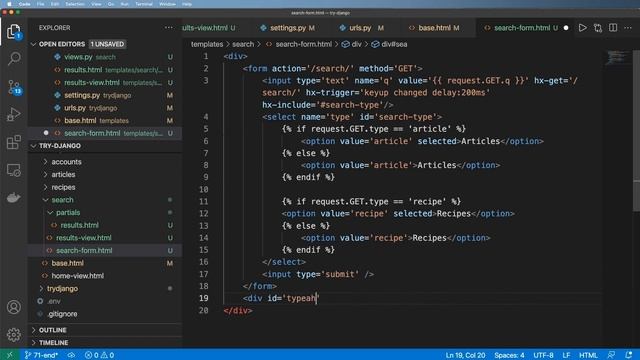640x360 pixels.
Task: Open settings.py in Open Editors list
Action: [105, 95]
